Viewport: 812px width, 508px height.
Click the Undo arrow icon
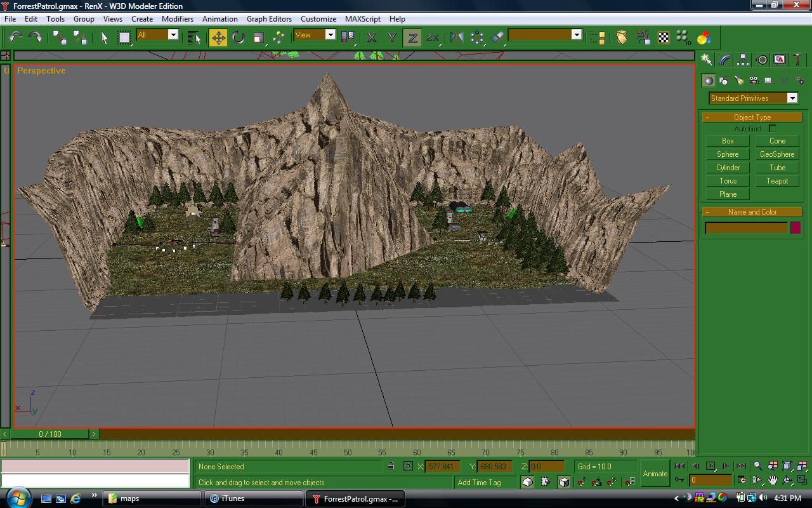coord(16,37)
